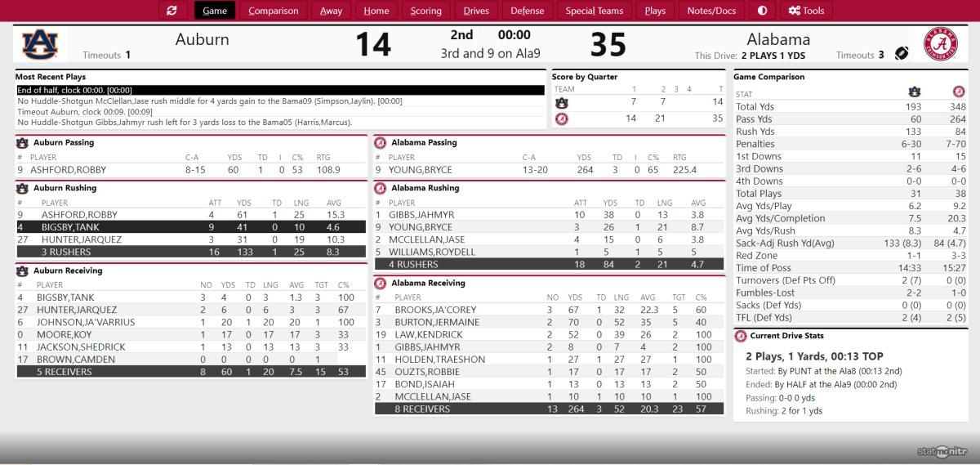Click JACKSON,SHEDRICK receiving row
Screen dimensions: 980x465
pos(190,347)
